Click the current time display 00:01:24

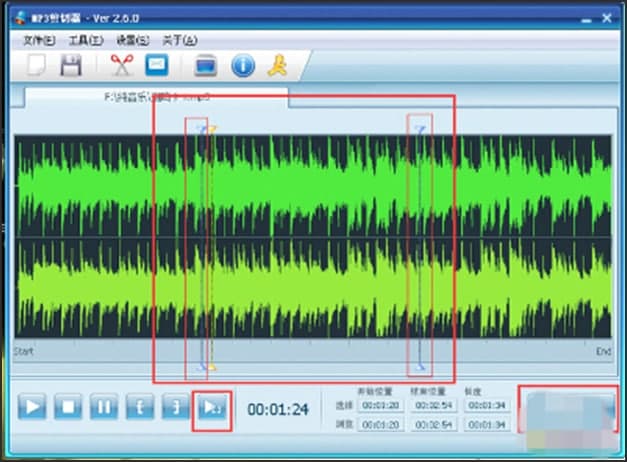(x=278, y=409)
